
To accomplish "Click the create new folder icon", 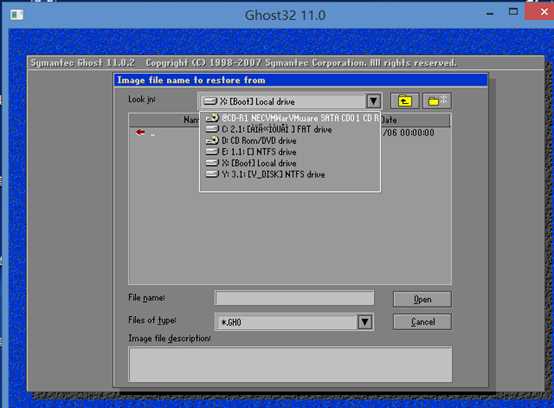I will click(437, 101).
